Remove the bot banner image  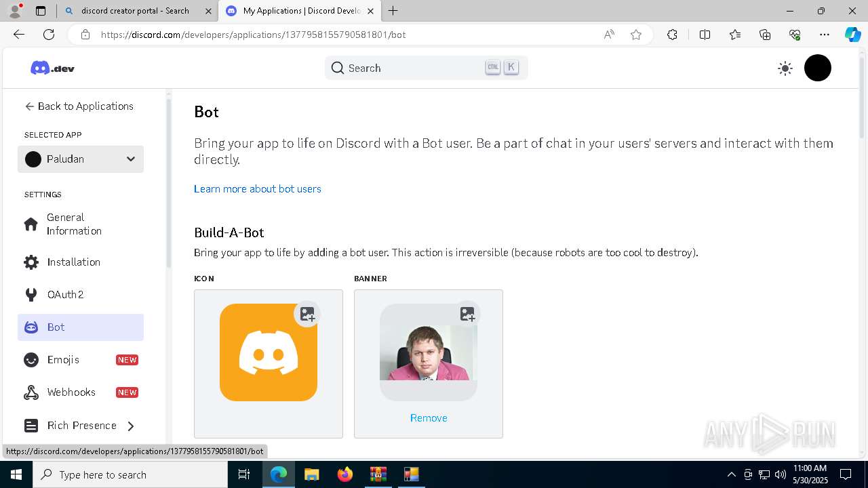[x=429, y=418]
